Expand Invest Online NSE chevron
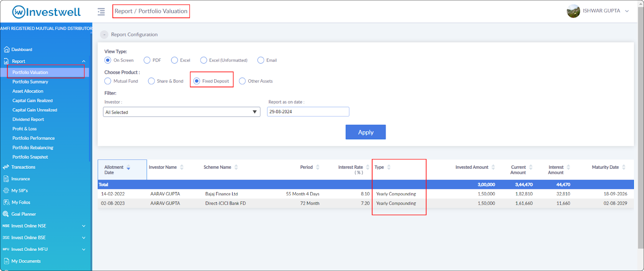The height and width of the screenshot is (271, 644). pos(84,226)
